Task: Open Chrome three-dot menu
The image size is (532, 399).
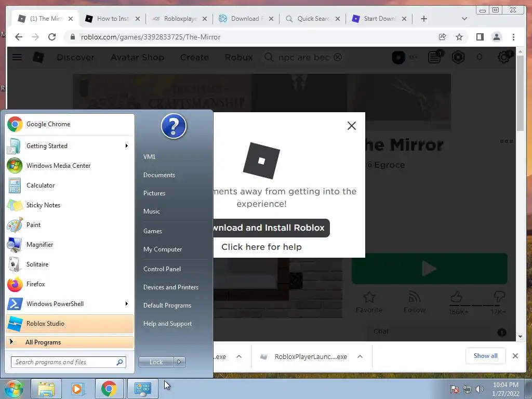Action: [x=514, y=37]
